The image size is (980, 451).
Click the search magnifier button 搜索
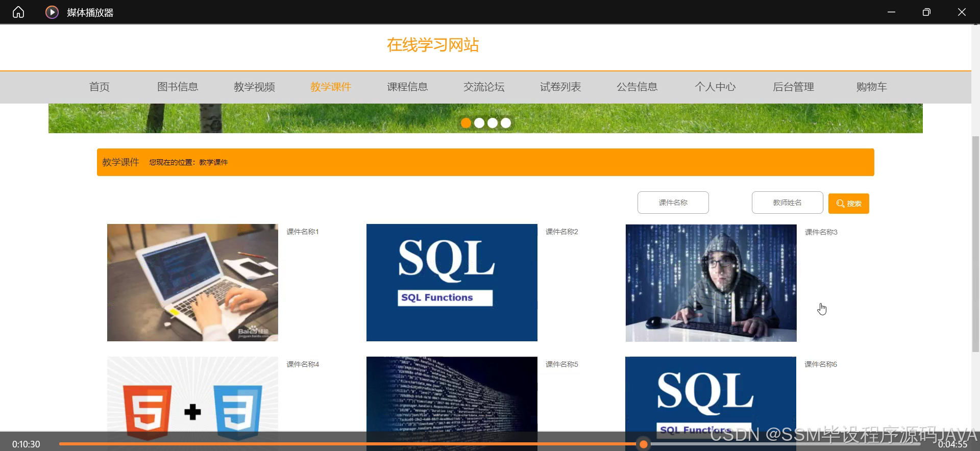pos(848,204)
